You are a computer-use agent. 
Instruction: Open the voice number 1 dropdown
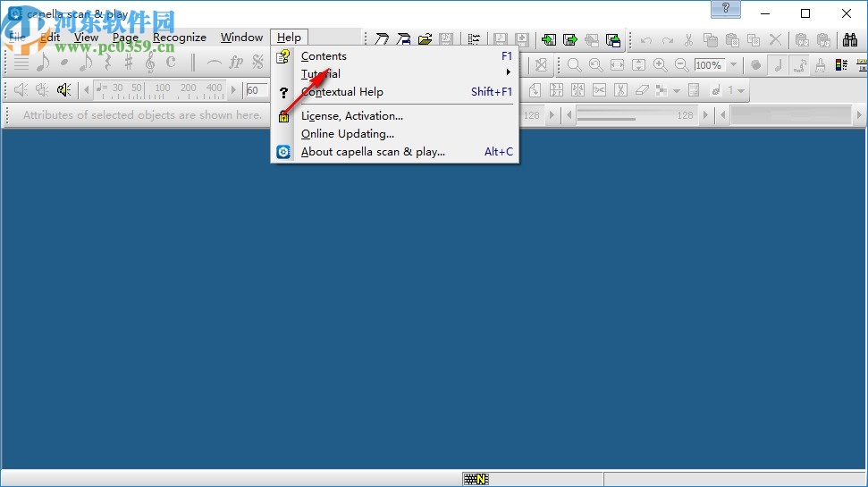point(741,91)
